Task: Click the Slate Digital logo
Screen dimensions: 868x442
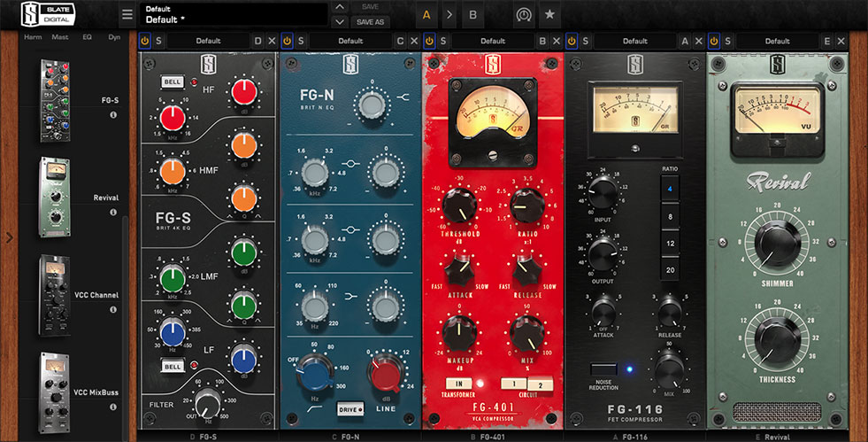Action: click(x=48, y=14)
